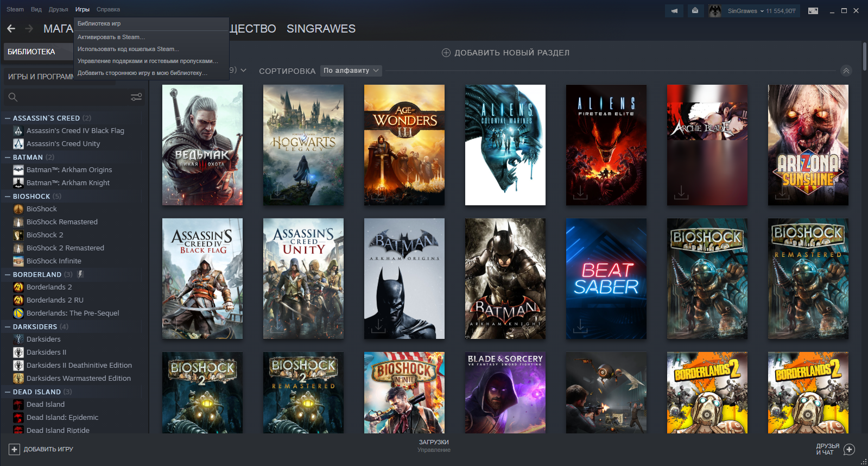Click ДОБАВИТЬ ИГРУ label

[48, 449]
